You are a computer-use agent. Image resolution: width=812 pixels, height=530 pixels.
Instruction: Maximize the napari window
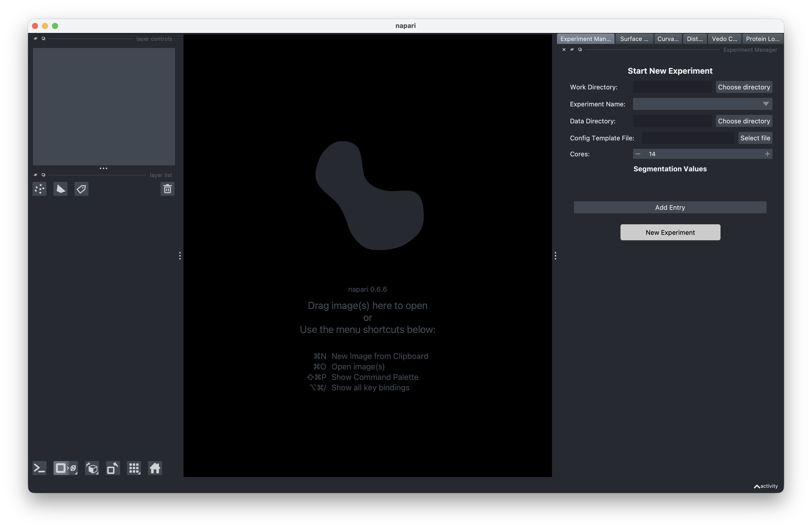click(x=55, y=26)
